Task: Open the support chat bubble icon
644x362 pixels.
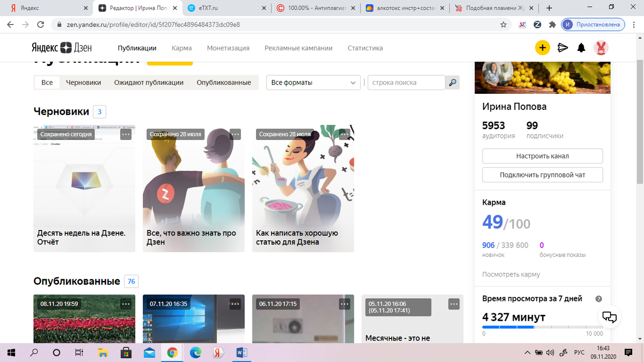Action: (610, 317)
